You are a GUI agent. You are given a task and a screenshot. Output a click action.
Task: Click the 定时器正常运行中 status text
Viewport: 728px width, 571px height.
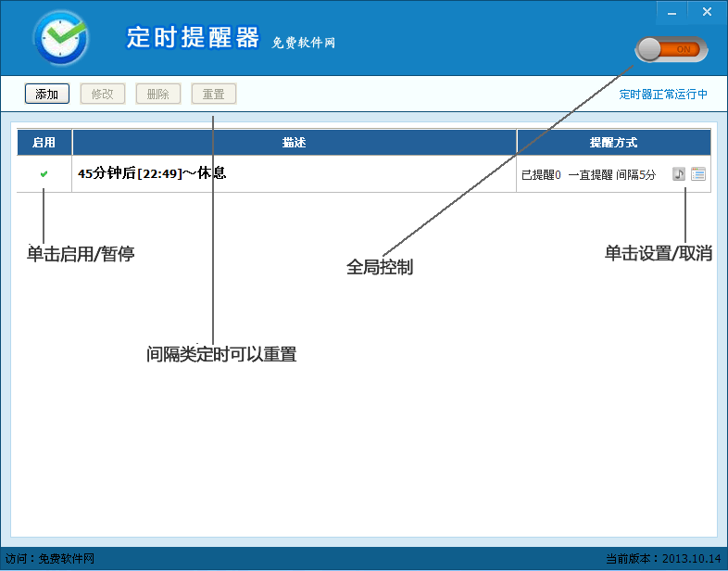(663, 94)
